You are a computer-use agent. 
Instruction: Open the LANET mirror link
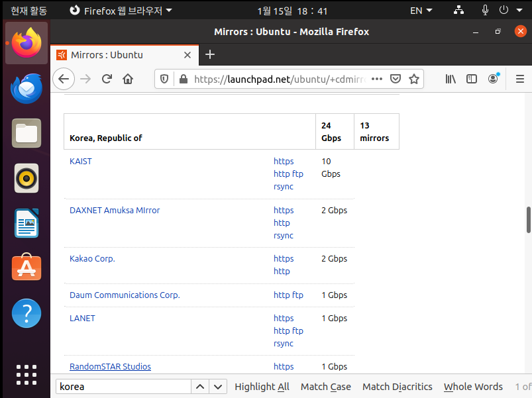pos(82,319)
